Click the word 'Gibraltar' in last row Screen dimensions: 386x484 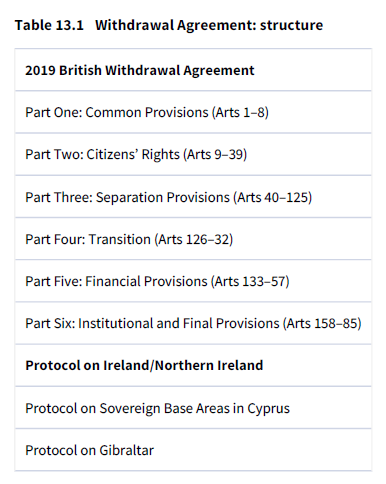pyautogui.click(x=127, y=450)
